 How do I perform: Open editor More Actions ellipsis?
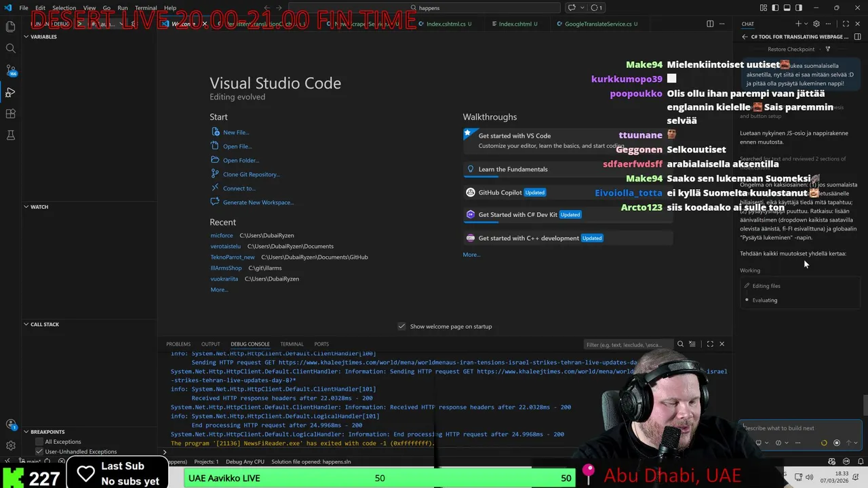pyautogui.click(x=722, y=24)
